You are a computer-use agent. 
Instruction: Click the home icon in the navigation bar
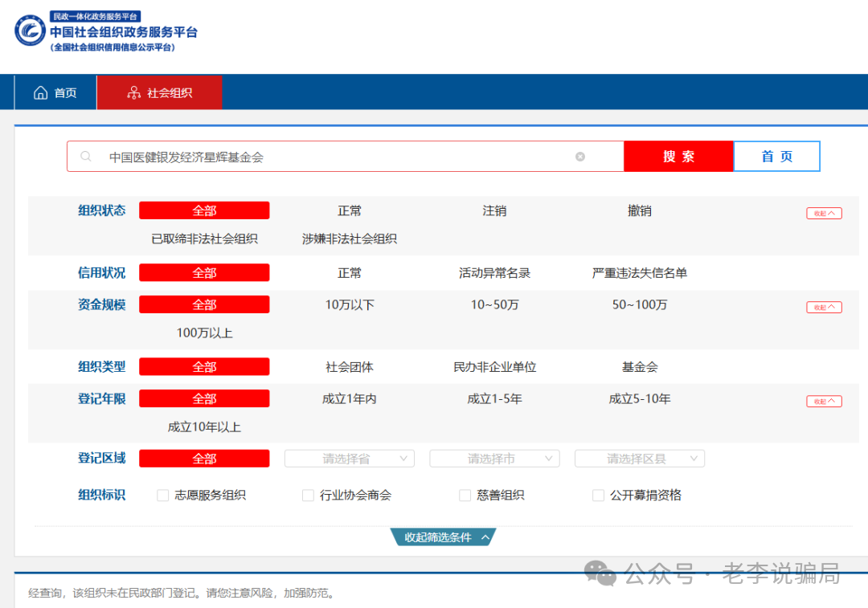tap(41, 92)
